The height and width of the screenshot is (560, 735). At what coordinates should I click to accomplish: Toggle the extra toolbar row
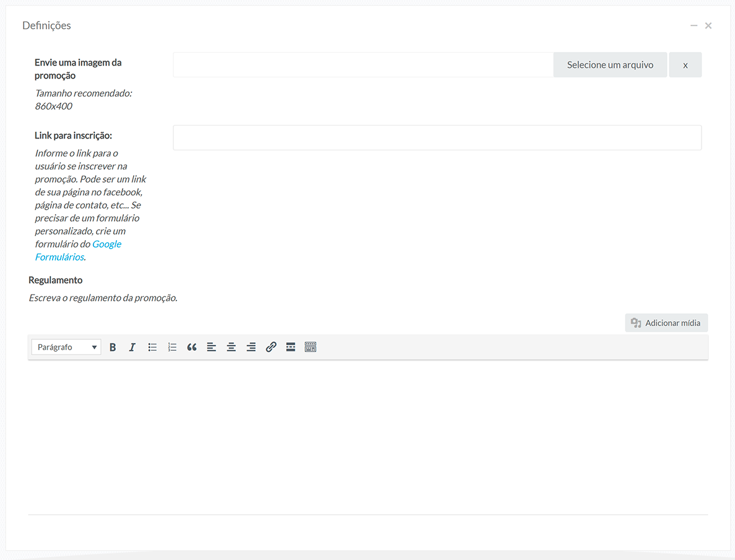pos(311,347)
